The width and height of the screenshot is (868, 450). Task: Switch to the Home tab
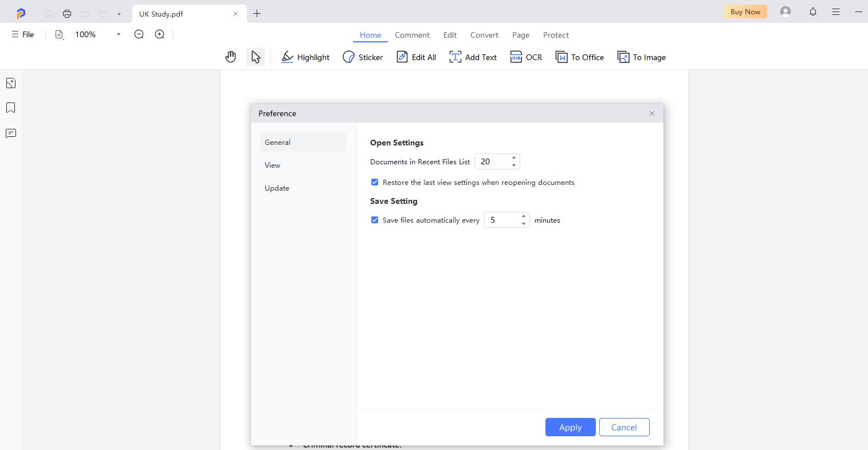click(370, 35)
